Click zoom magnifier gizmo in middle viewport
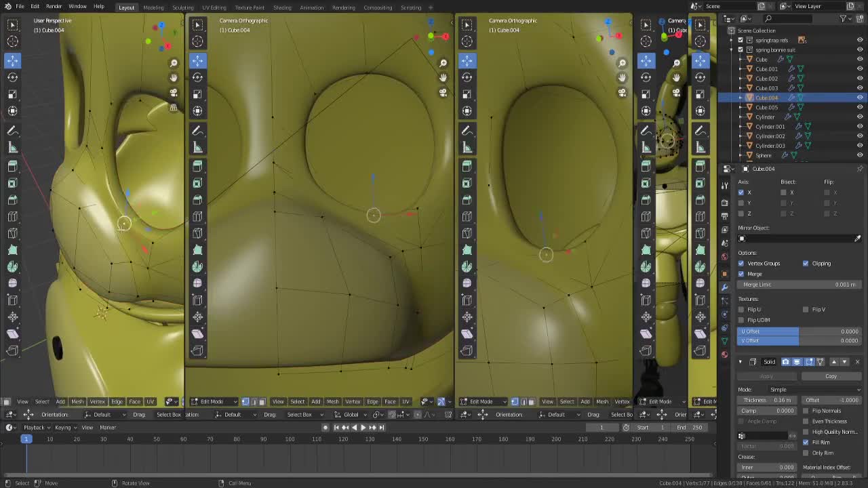868x488 pixels. 443,63
